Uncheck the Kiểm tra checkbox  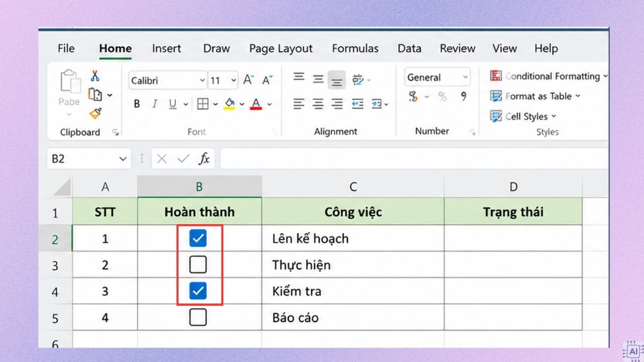click(x=198, y=291)
